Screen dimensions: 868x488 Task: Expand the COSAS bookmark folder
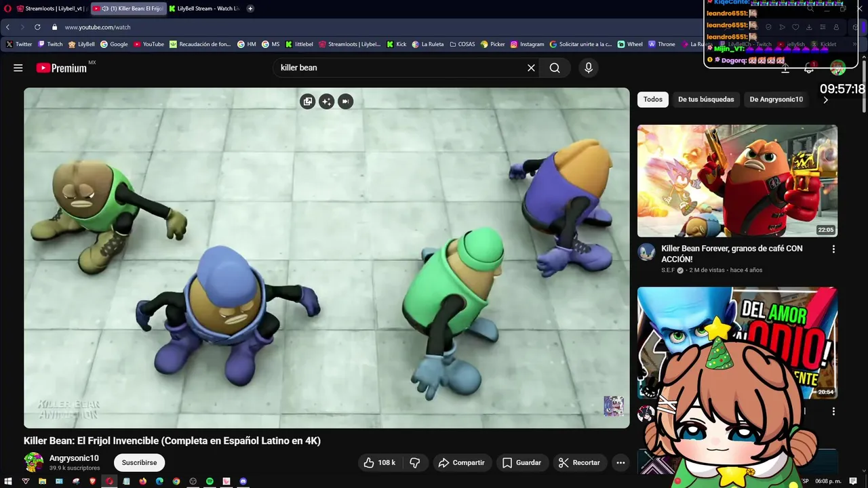pyautogui.click(x=462, y=44)
